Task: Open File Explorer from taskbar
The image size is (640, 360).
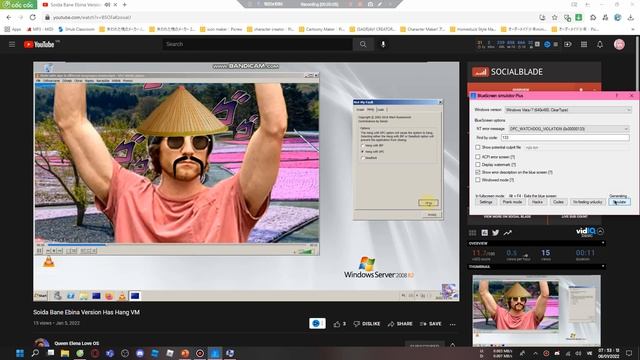Action: [x=65, y=353]
